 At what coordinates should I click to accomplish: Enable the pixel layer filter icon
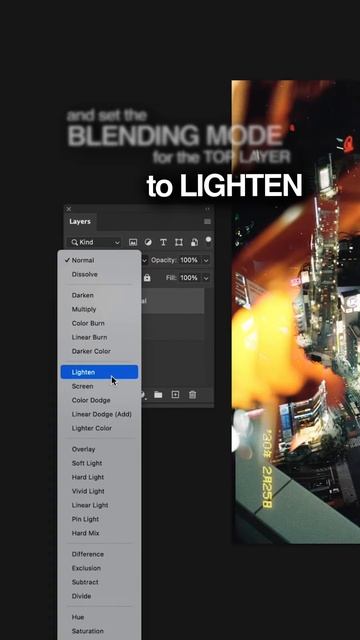tap(133, 242)
